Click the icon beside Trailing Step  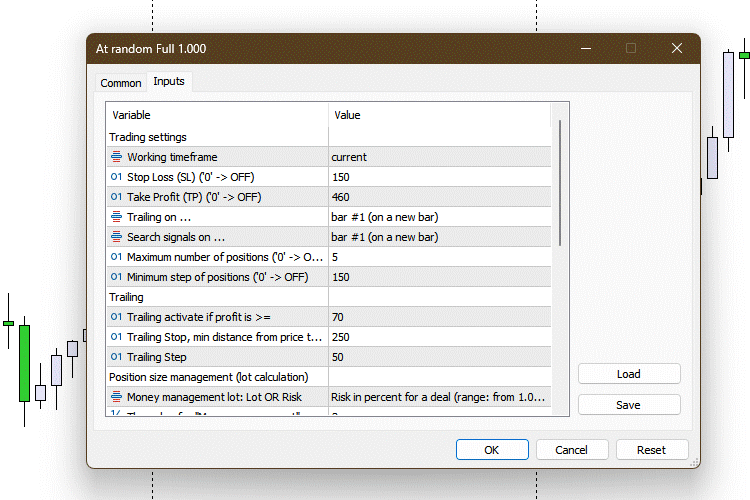pyautogui.click(x=116, y=357)
